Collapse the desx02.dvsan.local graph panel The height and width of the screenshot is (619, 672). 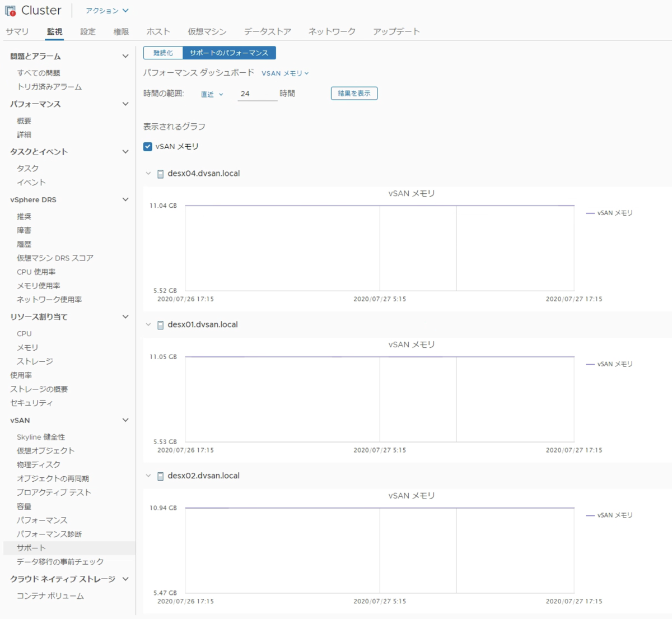[148, 476]
